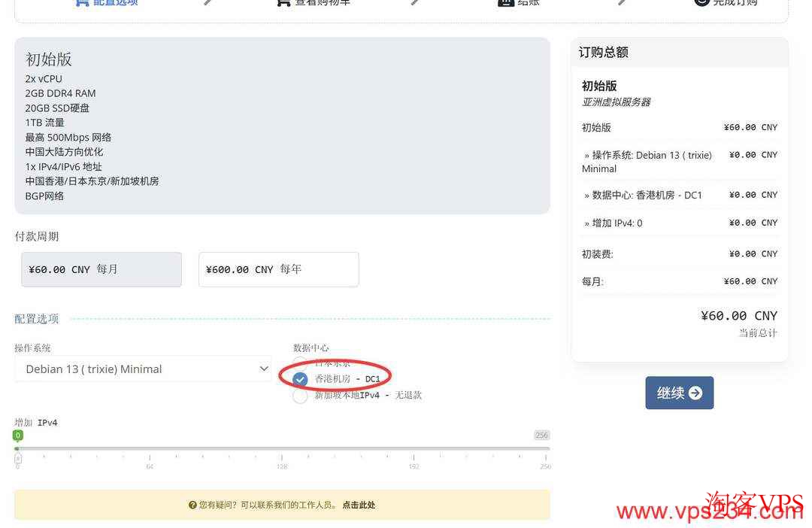The width and height of the screenshot is (812, 528).
Task: Click the cart icon beside 配置选项
Action: point(82,2)
